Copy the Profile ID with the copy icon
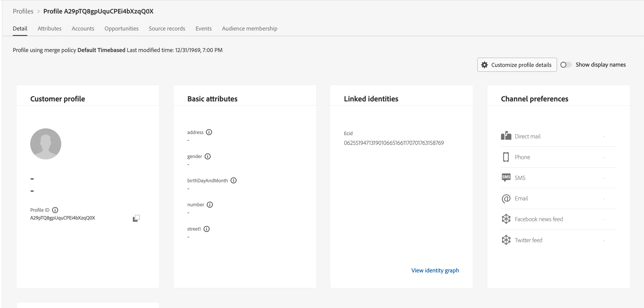The width and height of the screenshot is (644, 308). click(x=136, y=218)
